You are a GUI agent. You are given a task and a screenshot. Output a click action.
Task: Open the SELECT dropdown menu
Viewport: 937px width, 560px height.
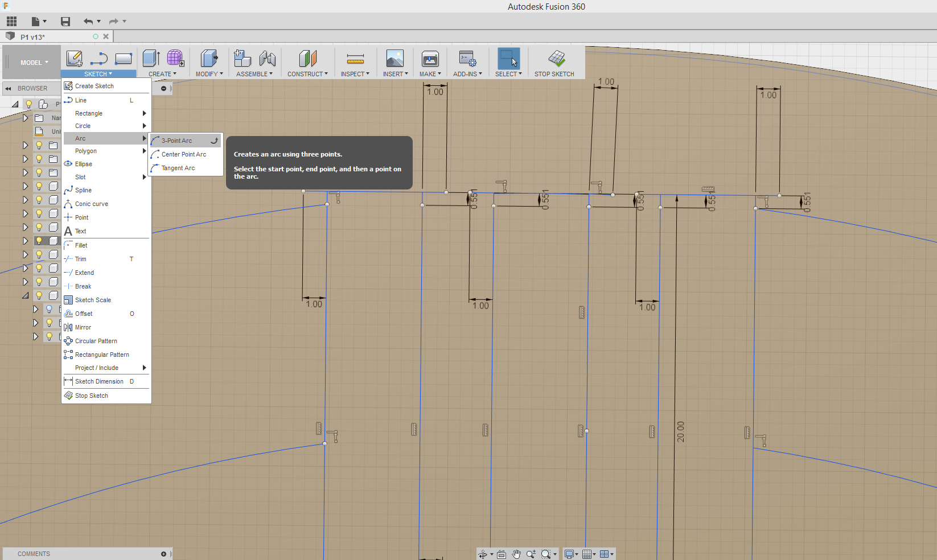click(508, 74)
